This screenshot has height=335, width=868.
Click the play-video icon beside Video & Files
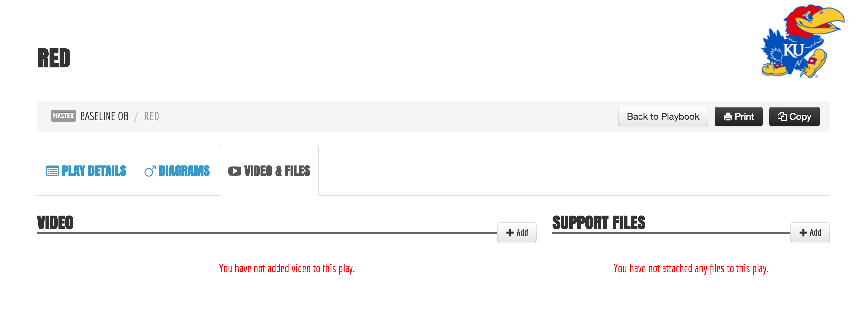point(234,171)
